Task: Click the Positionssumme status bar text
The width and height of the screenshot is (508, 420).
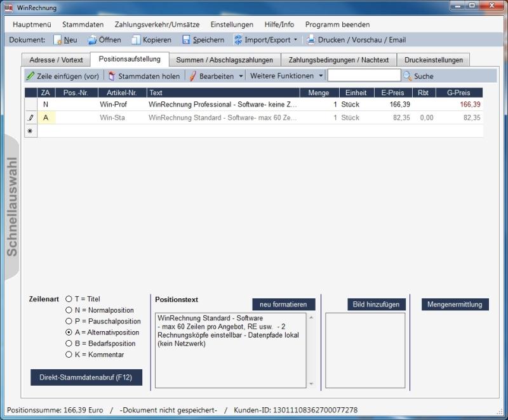Action: (55, 410)
